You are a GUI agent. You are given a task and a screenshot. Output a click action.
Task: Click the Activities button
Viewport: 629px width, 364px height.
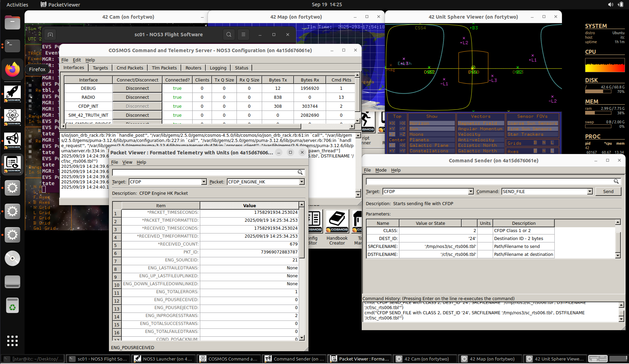pyautogui.click(x=17, y=4)
